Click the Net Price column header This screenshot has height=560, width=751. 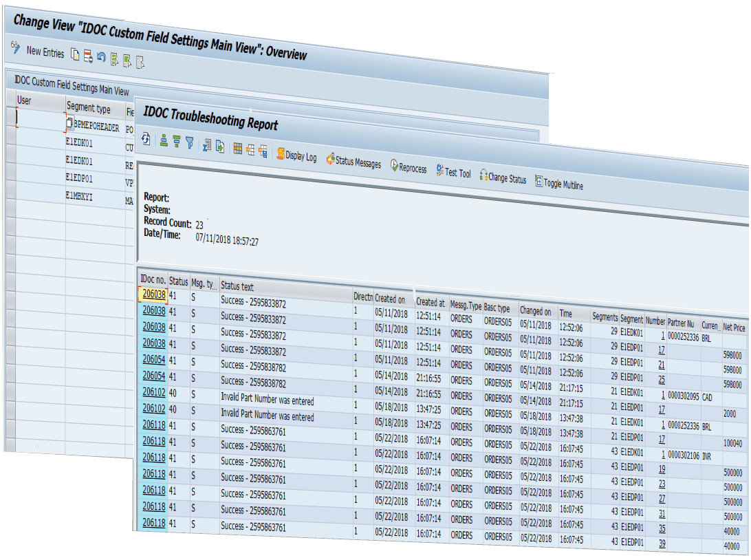(x=734, y=327)
